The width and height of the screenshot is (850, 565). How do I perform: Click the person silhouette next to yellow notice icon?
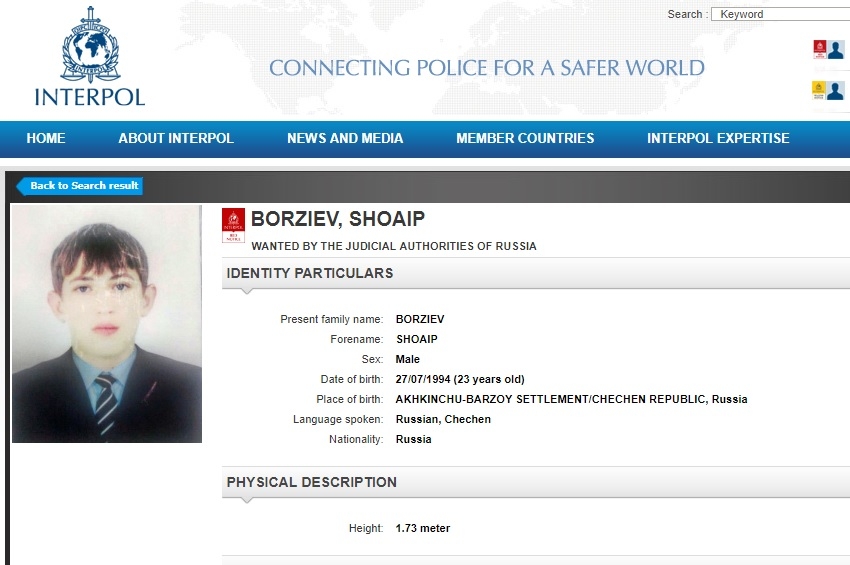[x=835, y=91]
